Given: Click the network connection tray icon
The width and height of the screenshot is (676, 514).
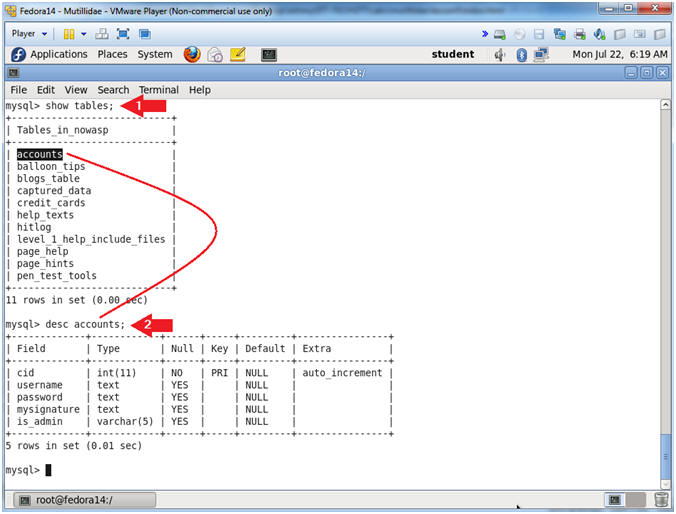Looking at the screenshot, I should pyautogui.click(x=541, y=55).
